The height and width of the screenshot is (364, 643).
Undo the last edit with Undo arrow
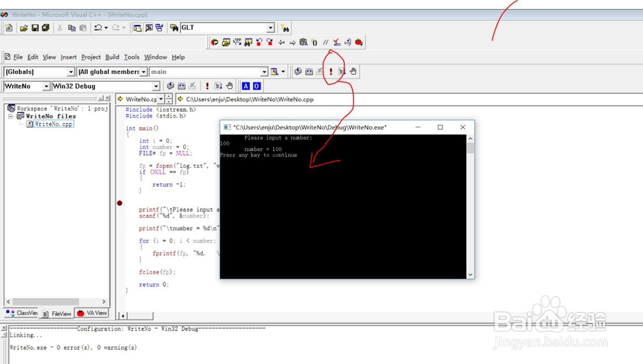point(98,28)
